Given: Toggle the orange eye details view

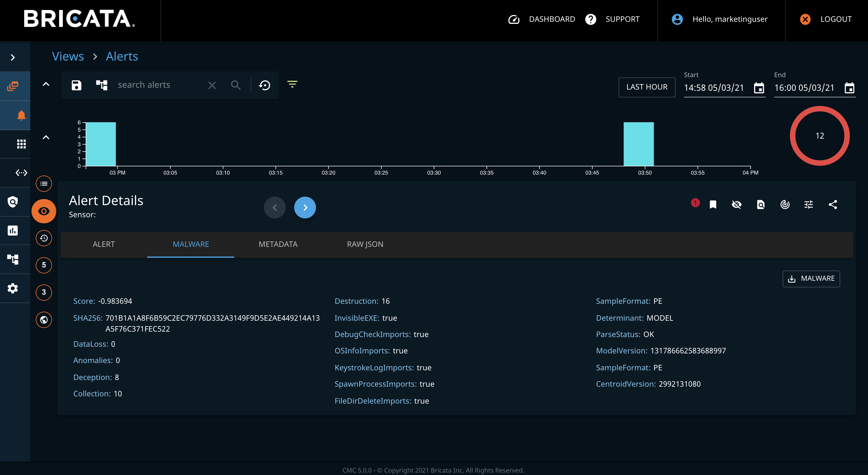Looking at the screenshot, I should pos(44,211).
